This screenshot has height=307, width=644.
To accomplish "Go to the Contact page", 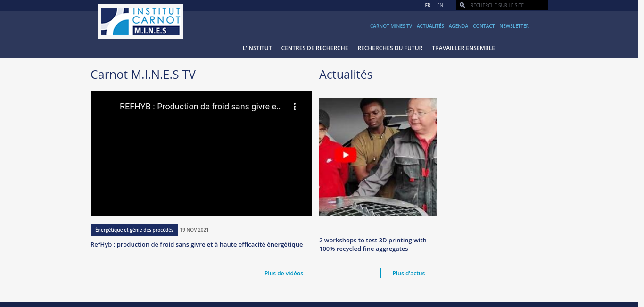I will (x=484, y=26).
